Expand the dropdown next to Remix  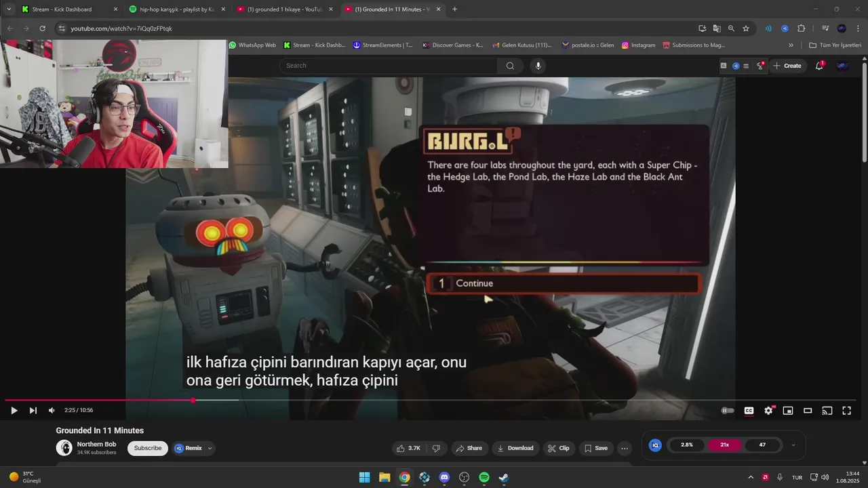point(210,448)
